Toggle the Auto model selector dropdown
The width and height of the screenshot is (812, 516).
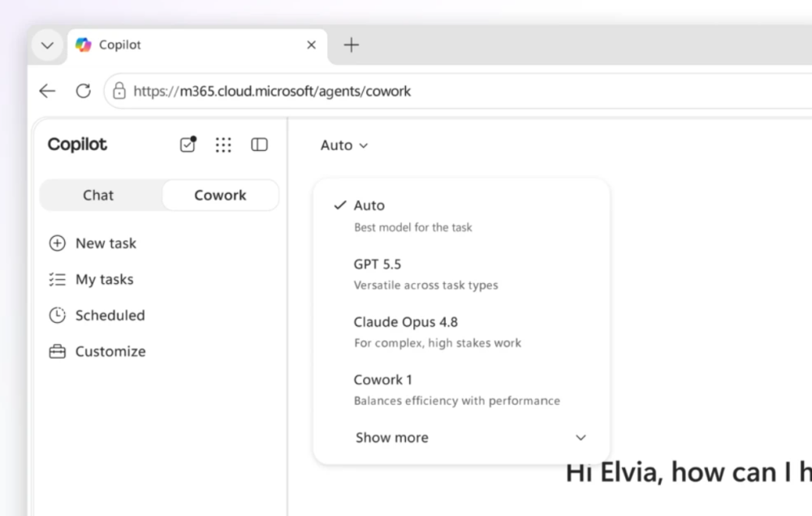pyautogui.click(x=344, y=145)
